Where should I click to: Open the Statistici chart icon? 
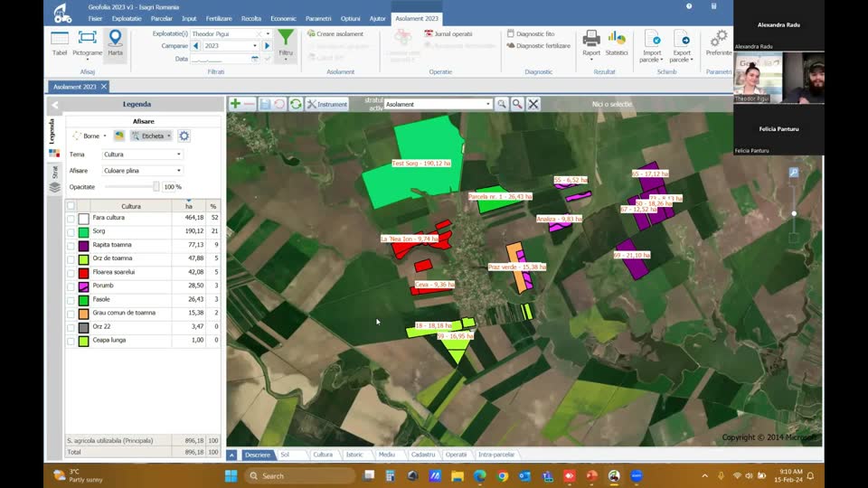point(616,43)
